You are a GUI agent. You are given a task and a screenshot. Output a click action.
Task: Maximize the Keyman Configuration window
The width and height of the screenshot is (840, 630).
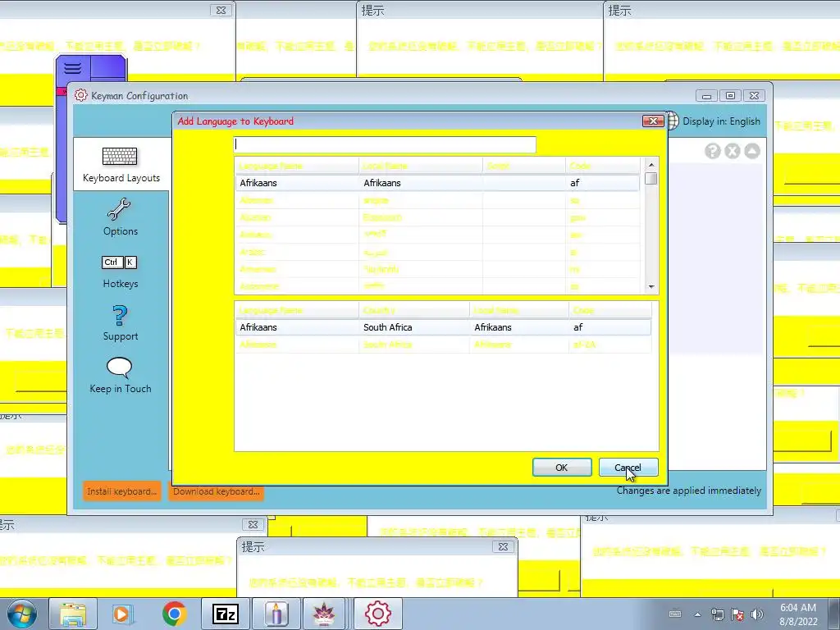730,96
